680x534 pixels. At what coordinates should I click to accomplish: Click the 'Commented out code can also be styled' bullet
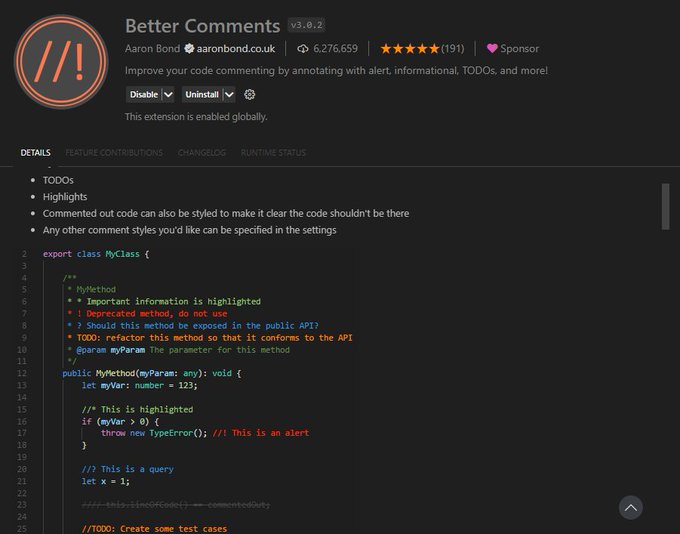coord(226,213)
